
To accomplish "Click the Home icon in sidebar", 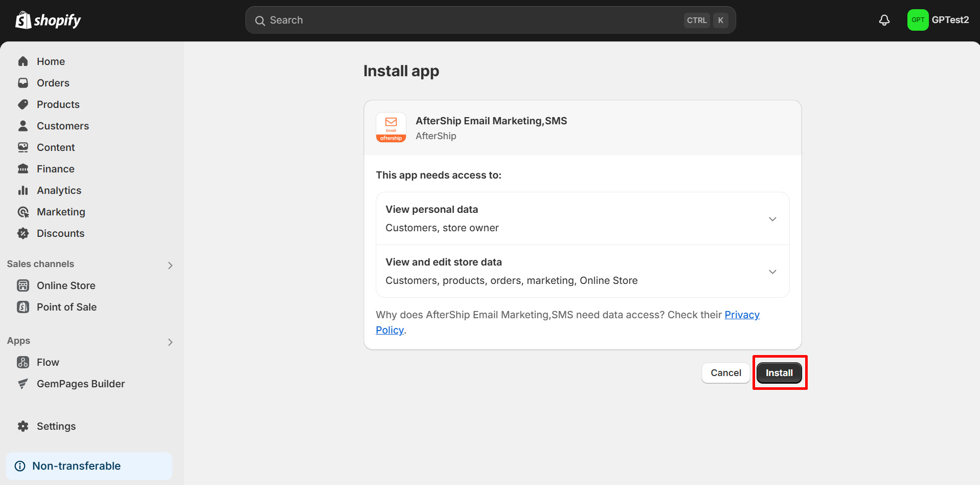I will click(23, 61).
